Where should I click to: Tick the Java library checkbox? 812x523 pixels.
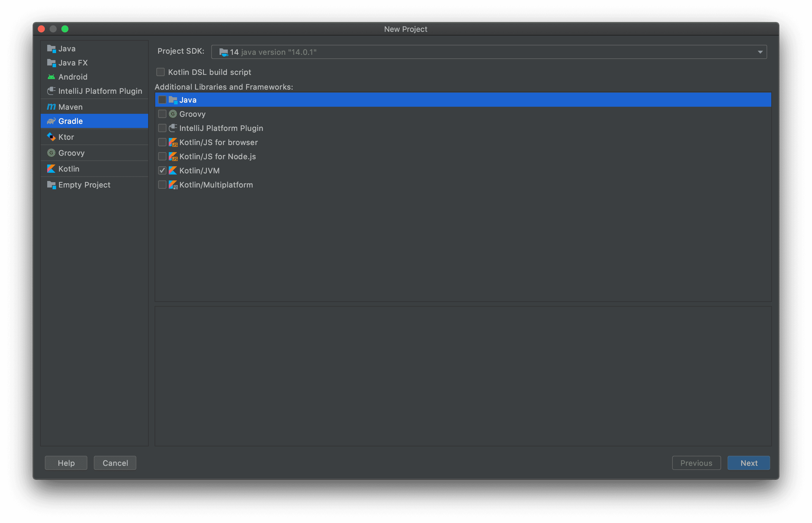pos(162,100)
